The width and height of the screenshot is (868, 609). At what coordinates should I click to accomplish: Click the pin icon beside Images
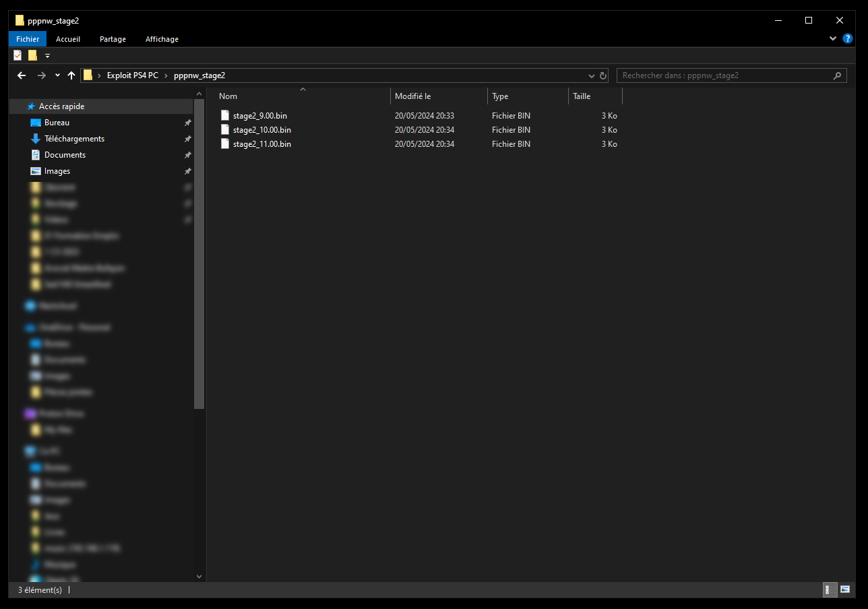click(187, 171)
